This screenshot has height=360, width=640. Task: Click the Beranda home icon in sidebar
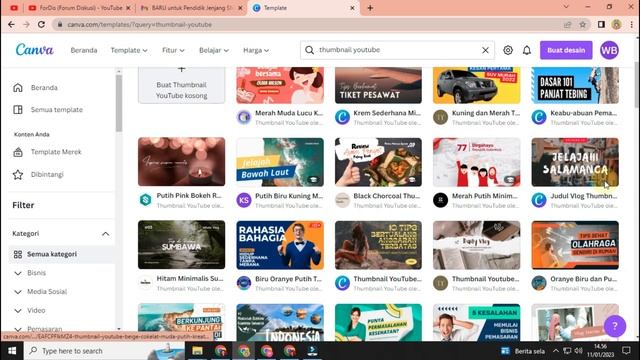[x=18, y=88]
